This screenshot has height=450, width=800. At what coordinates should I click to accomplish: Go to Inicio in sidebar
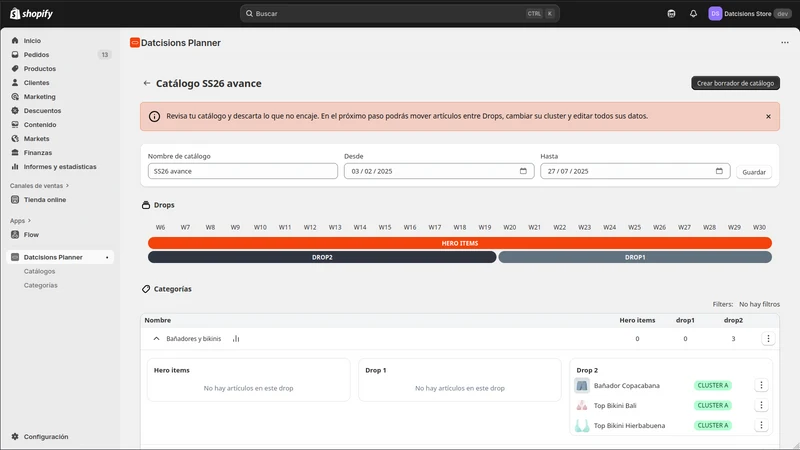coord(32,40)
